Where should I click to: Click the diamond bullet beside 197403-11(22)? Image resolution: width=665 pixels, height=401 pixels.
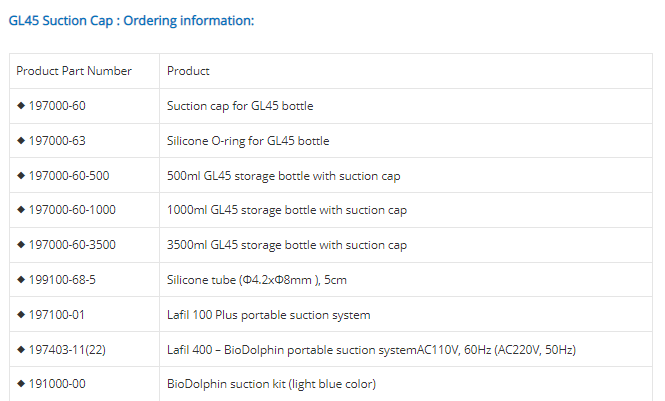coord(21,350)
